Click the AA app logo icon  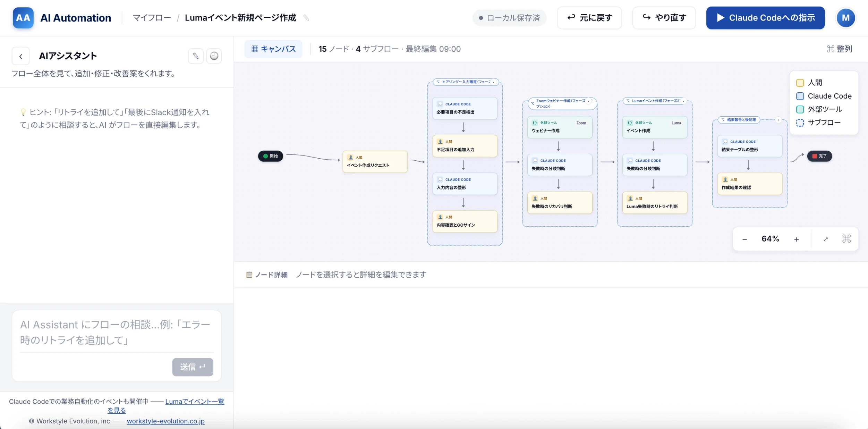[23, 18]
